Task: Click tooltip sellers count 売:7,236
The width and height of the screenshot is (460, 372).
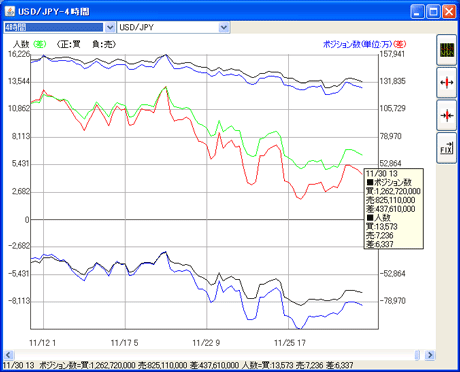Action: (x=380, y=236)
